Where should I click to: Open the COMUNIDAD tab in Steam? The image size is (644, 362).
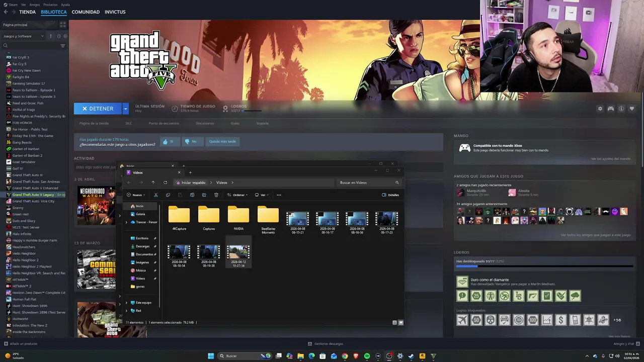coord(86,12)
